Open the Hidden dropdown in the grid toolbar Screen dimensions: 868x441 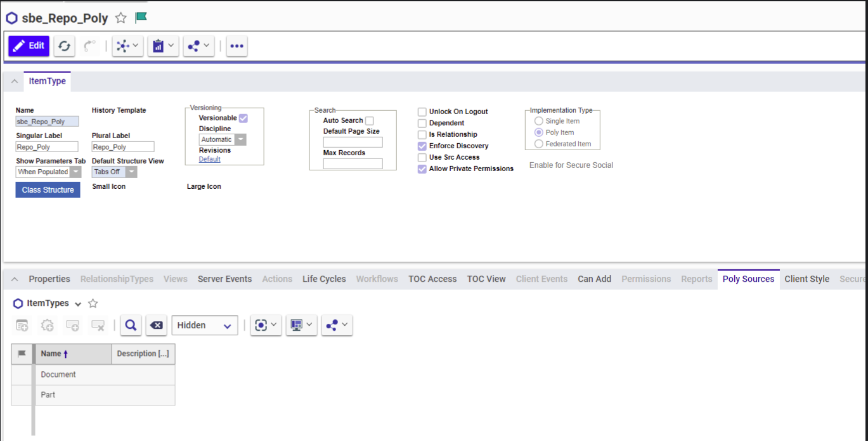pos(204,325)
